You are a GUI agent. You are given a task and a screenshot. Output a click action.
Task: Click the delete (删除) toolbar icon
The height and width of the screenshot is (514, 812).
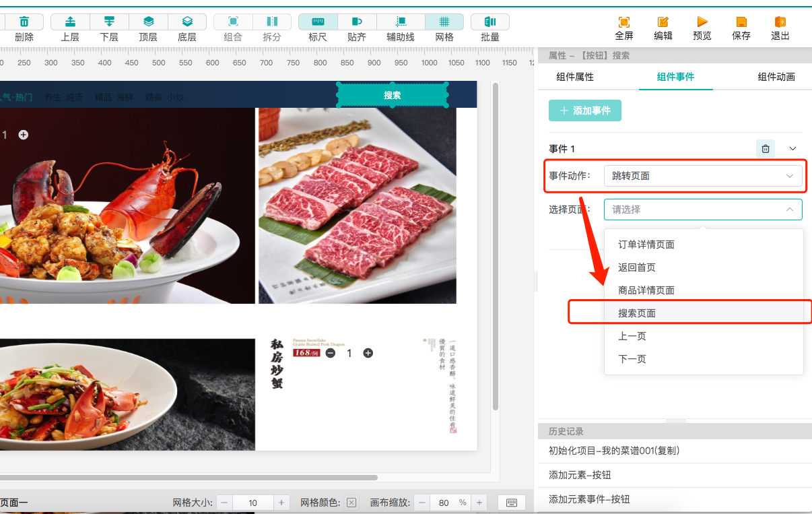click(x=24, y=22)
